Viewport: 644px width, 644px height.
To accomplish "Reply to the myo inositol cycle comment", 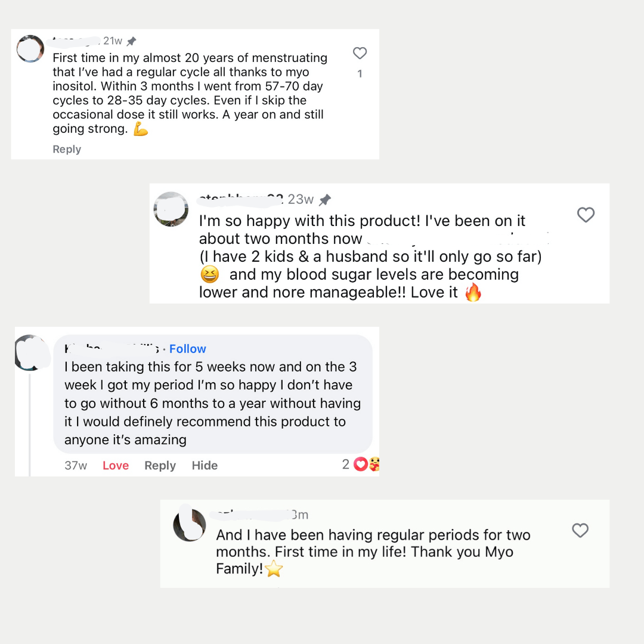I will (67, 149).
